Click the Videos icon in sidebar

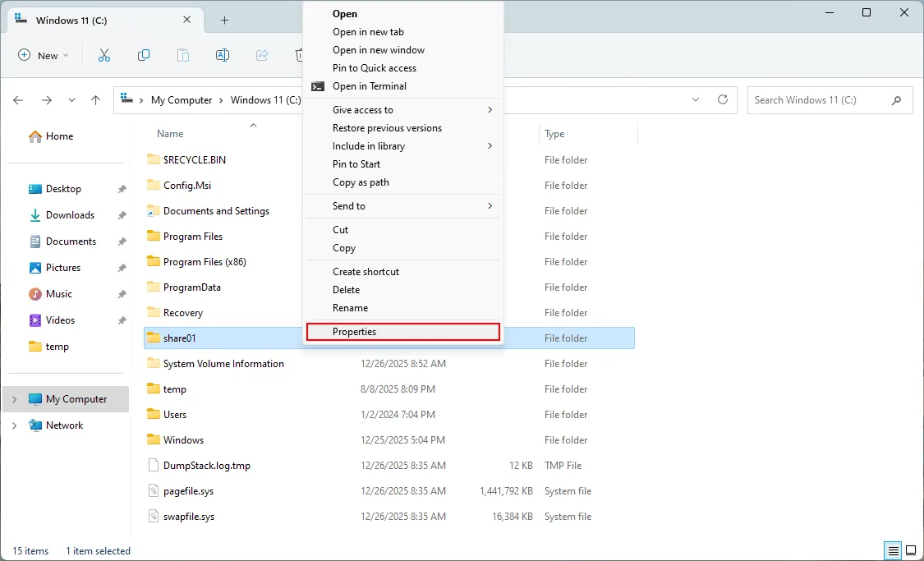coord(35,320)
